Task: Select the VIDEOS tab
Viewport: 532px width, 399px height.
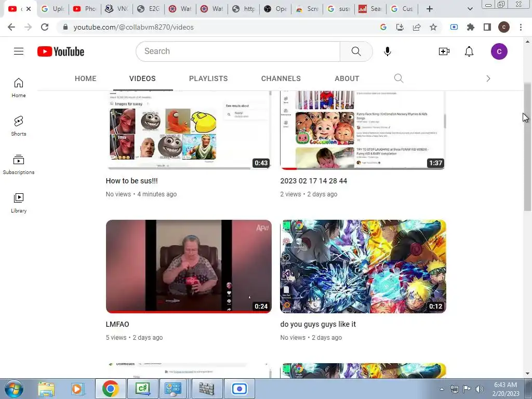Action: (142, 78)
